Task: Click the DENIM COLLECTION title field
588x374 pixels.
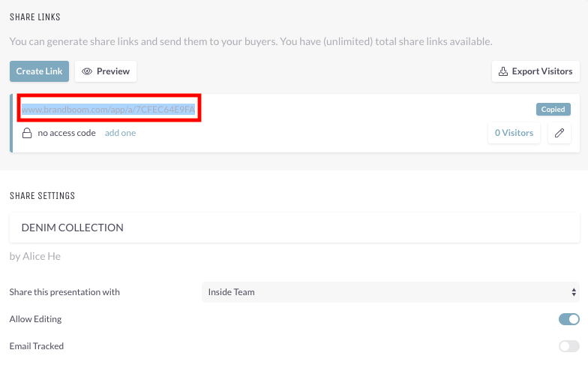Action: (294, 228)
